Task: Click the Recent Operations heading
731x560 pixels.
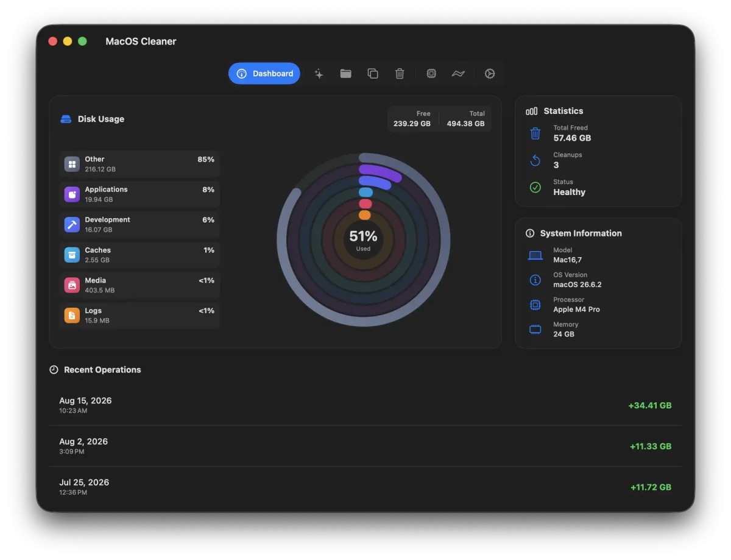Action: [102, 370]
